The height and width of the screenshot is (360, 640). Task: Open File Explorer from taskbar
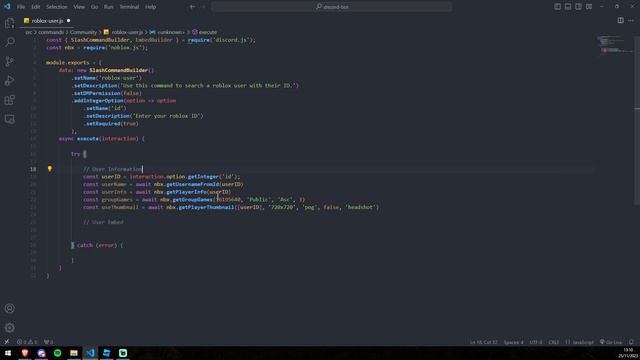click(74, 353)
